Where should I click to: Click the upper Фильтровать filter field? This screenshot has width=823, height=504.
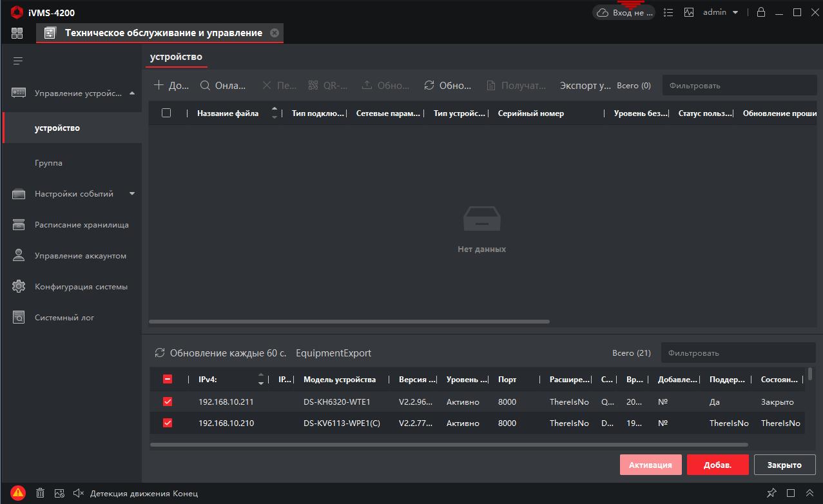(x=739, y=86)
